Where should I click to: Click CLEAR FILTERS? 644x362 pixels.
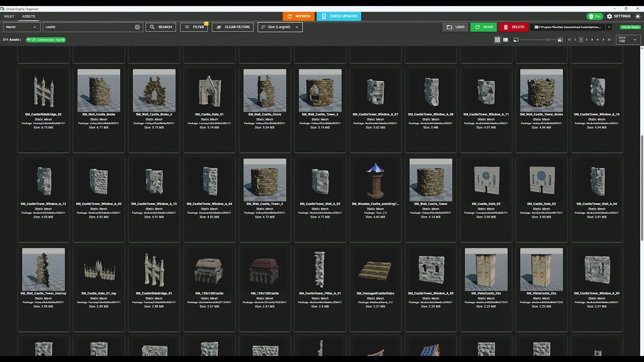point(232,27)
